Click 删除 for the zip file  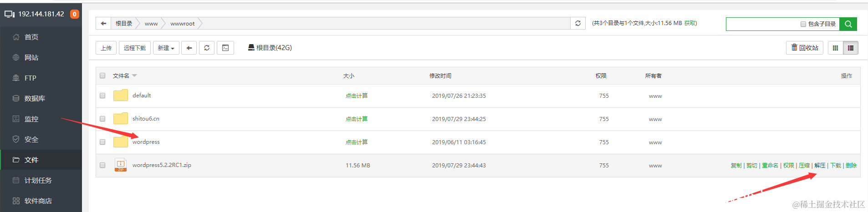pos(851,166)
